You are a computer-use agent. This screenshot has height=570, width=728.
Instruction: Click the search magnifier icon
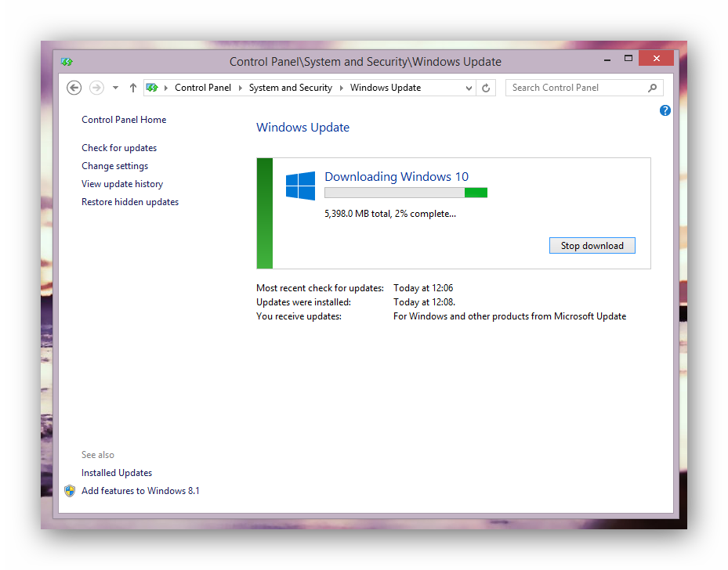[x=652, y=88]
